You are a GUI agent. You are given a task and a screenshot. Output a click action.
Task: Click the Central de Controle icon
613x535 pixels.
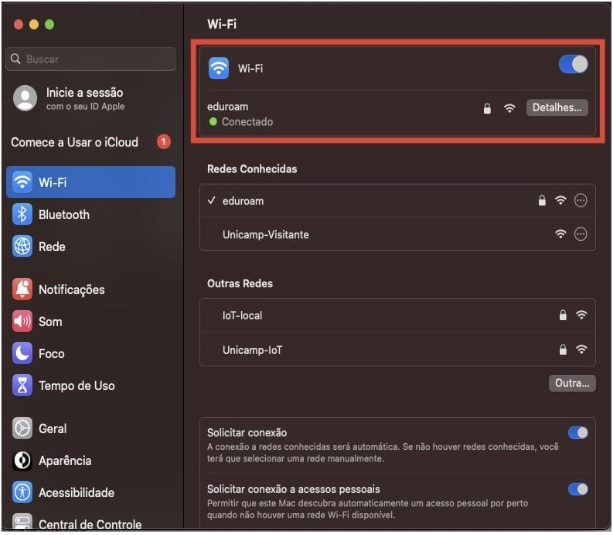[x=22, y=522]
